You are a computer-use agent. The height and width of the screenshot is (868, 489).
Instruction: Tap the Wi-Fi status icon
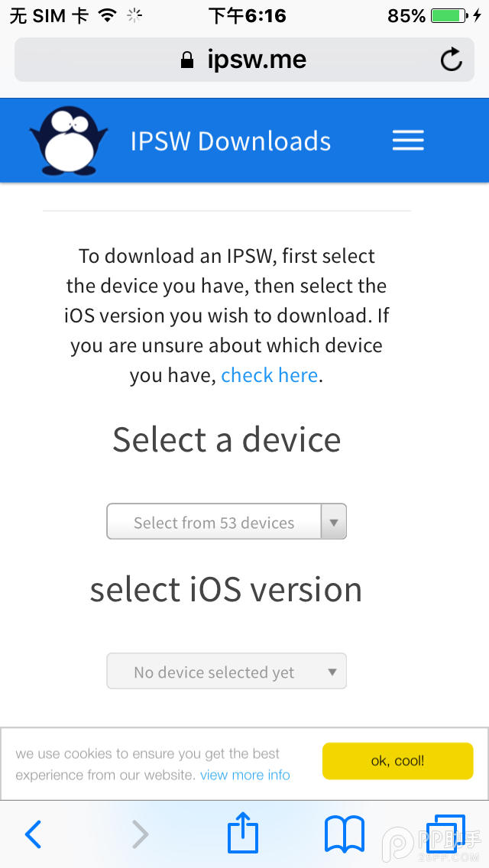coord(108,16)
